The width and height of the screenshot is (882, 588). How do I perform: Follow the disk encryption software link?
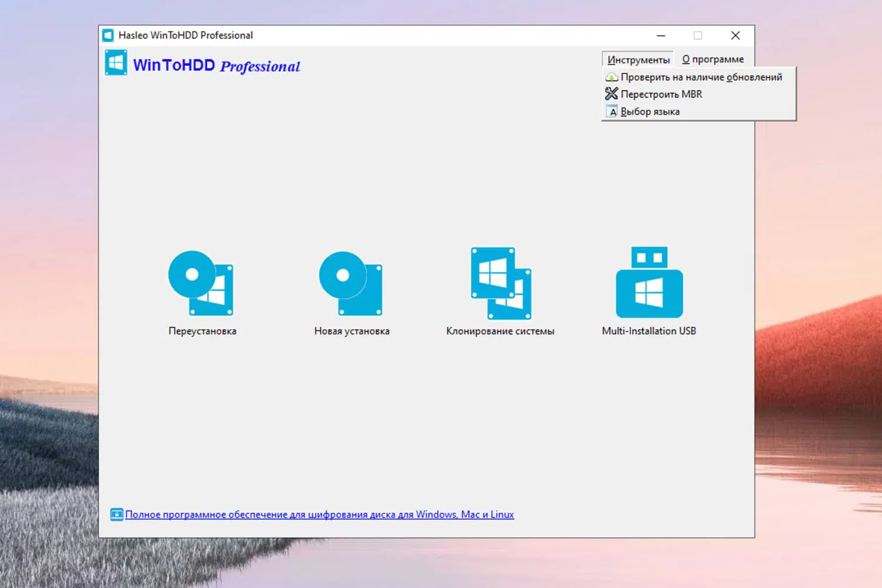point(319,514)
